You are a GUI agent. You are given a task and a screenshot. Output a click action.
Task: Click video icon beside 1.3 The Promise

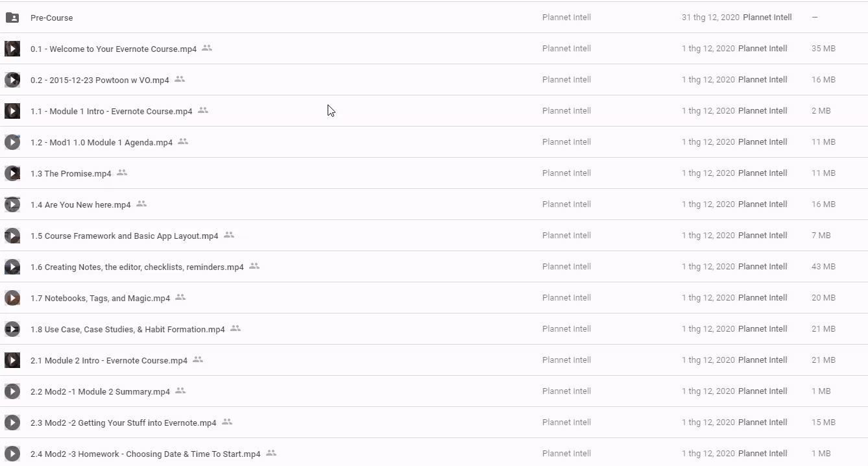pyautogui.click(x=12, y=173)
